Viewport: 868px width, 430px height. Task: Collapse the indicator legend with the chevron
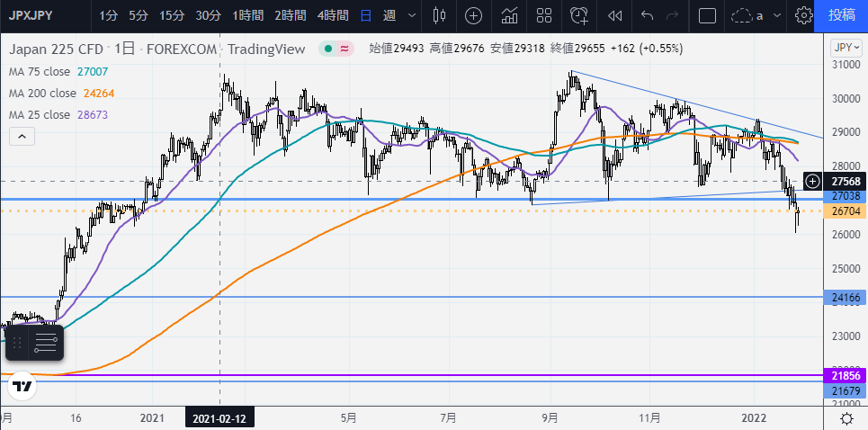[22, 136]
